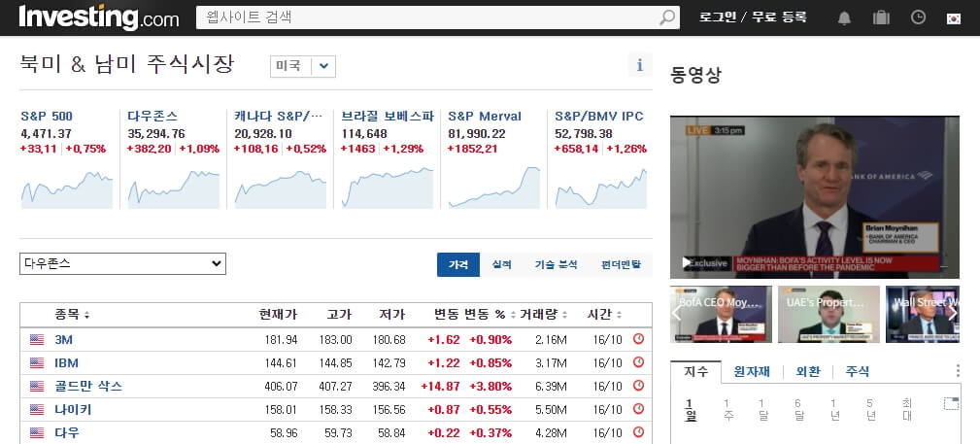The image size is (980, 444).
Task: Select the 1주 chart period
Action: coord(727,410)
